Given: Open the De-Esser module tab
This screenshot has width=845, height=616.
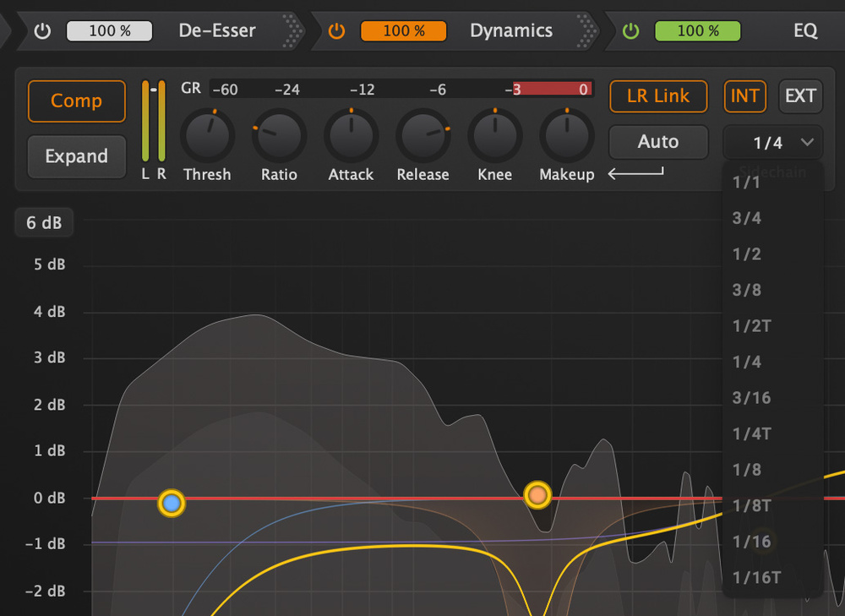Looking at the screenshot, I should coord(217,30).
